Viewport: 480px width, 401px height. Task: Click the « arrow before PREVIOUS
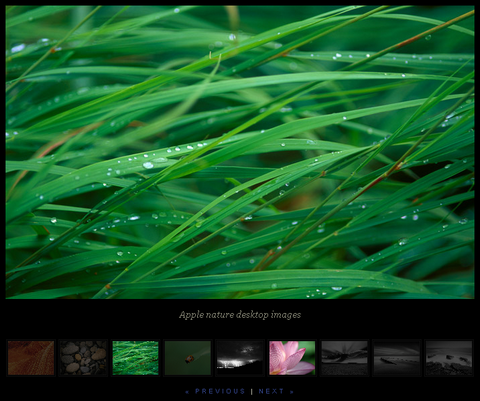coord(187,392)
